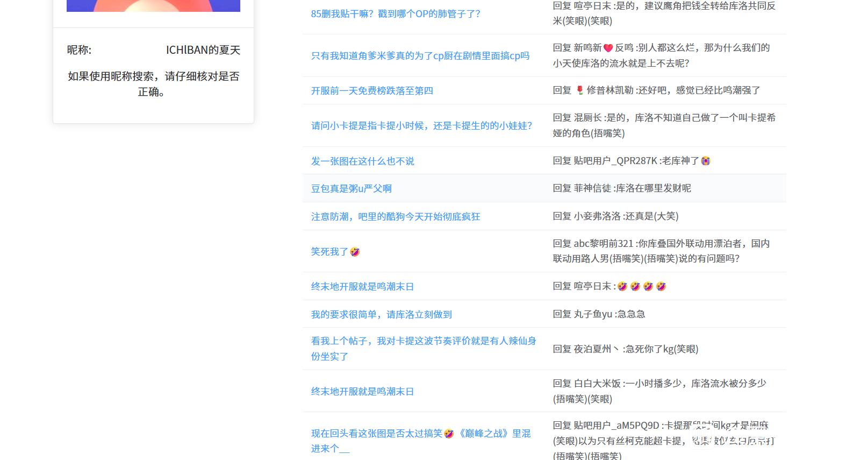Click the heart emoji in the 新鸣新 reply
Screen dimensions: 868x460
(x=608, y=48)
